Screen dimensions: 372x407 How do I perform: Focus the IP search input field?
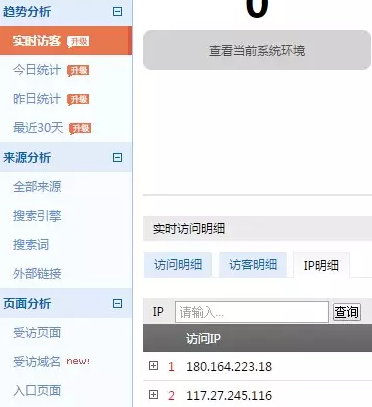point(252,312)
